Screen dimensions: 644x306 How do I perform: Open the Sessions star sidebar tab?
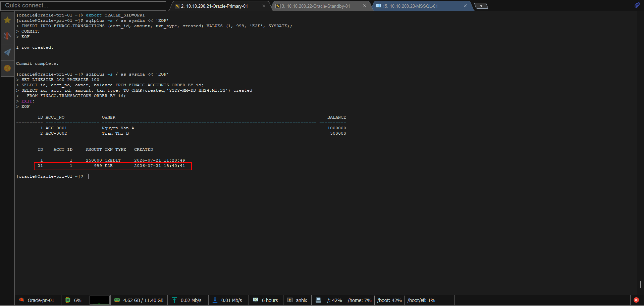pos(7,20)
